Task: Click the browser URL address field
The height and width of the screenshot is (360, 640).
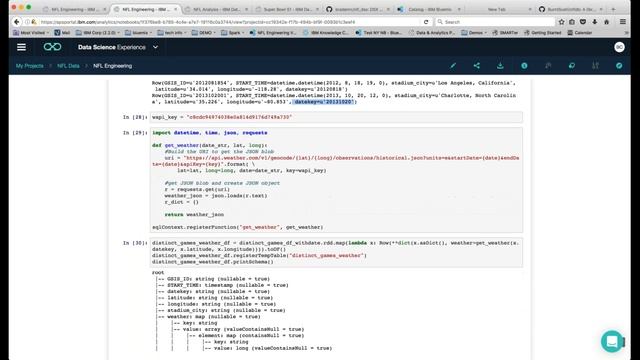Action: (x=229, y=22)
